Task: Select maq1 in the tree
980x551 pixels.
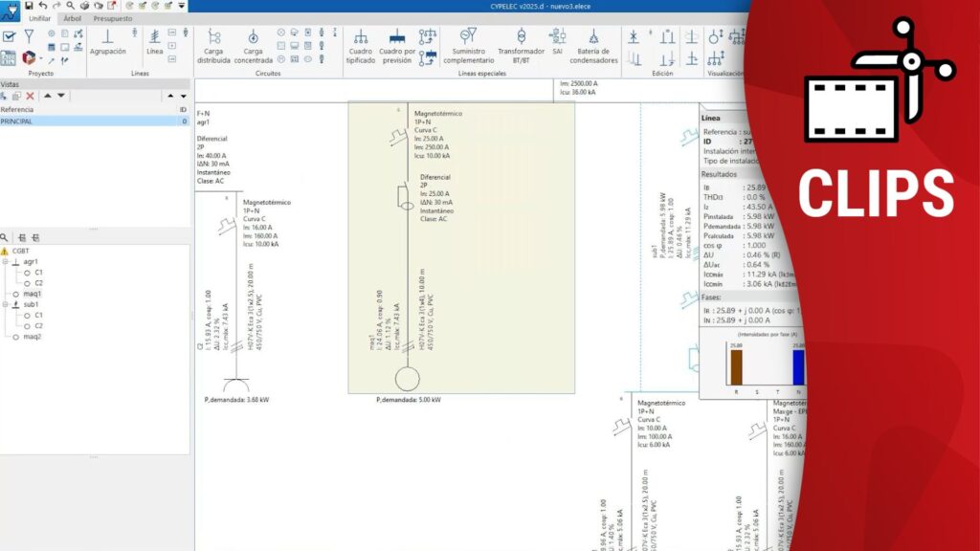Action: [32, 294]
